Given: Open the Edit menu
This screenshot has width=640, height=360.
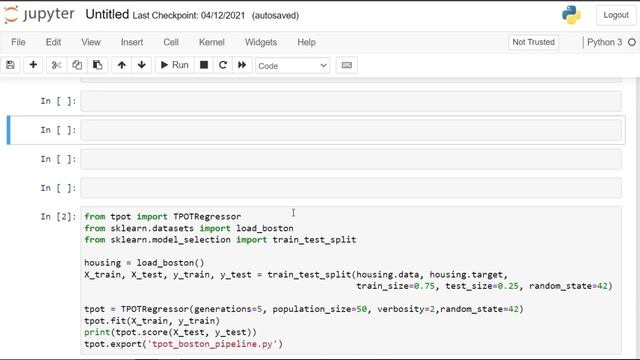Looking at the screenshot, I should [x=53, y=42].
